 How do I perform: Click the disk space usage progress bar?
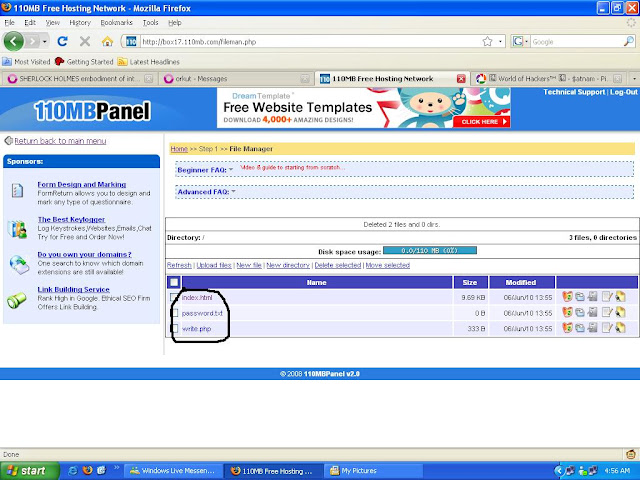pyautogui.click(x=430, y=250)
